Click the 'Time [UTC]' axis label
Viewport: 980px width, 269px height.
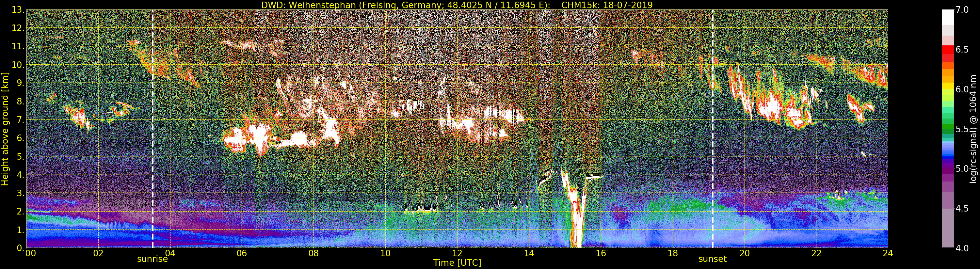pyautogui.click(x=457, y=262)
